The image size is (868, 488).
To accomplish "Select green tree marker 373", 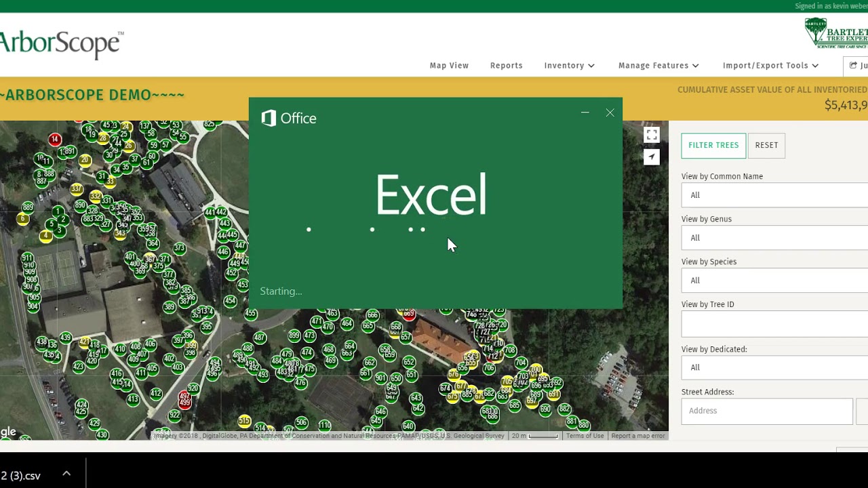I will coord(179,248).
